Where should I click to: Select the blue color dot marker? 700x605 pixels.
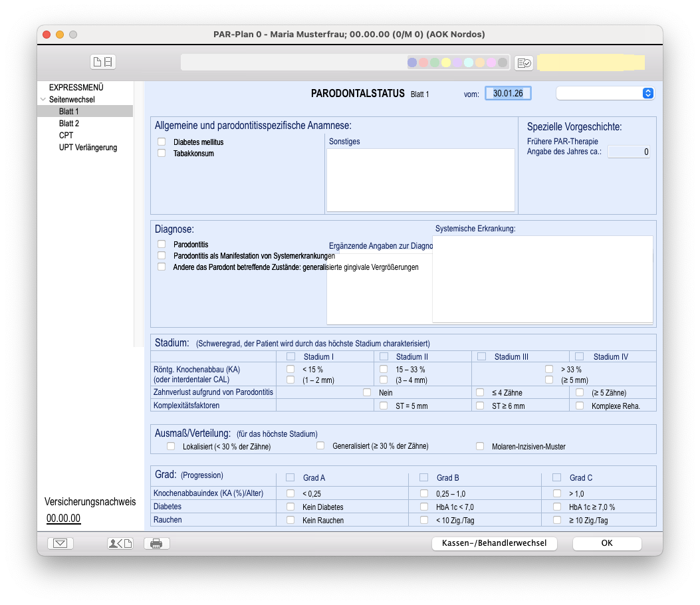click(x=412, y=62)
